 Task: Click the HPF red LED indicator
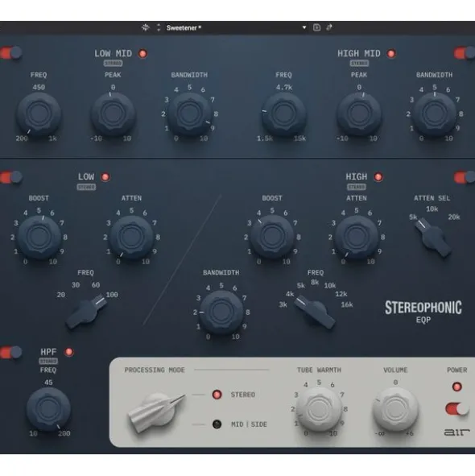69,352
